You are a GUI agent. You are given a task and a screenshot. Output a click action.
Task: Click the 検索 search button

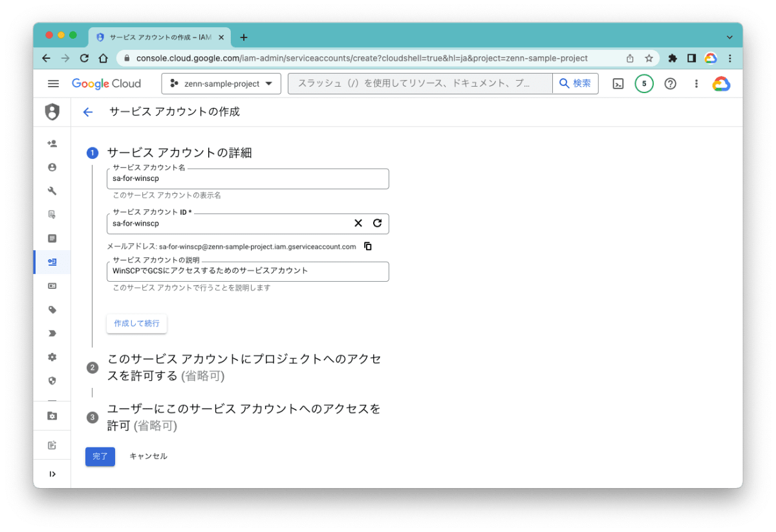(576, 83)
